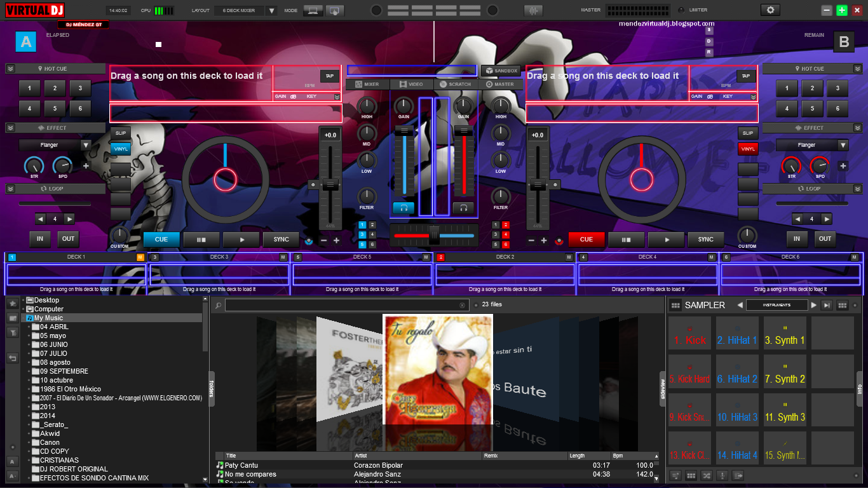Click the virtual folder icon in browser sidebar
This screenshot has height=488, width=868.
pyautogui.click(x=13, y=318)
